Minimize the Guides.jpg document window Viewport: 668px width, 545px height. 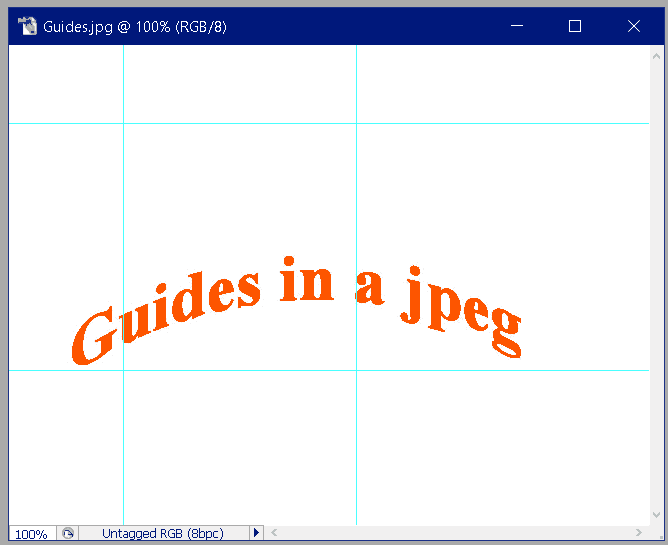517,26
